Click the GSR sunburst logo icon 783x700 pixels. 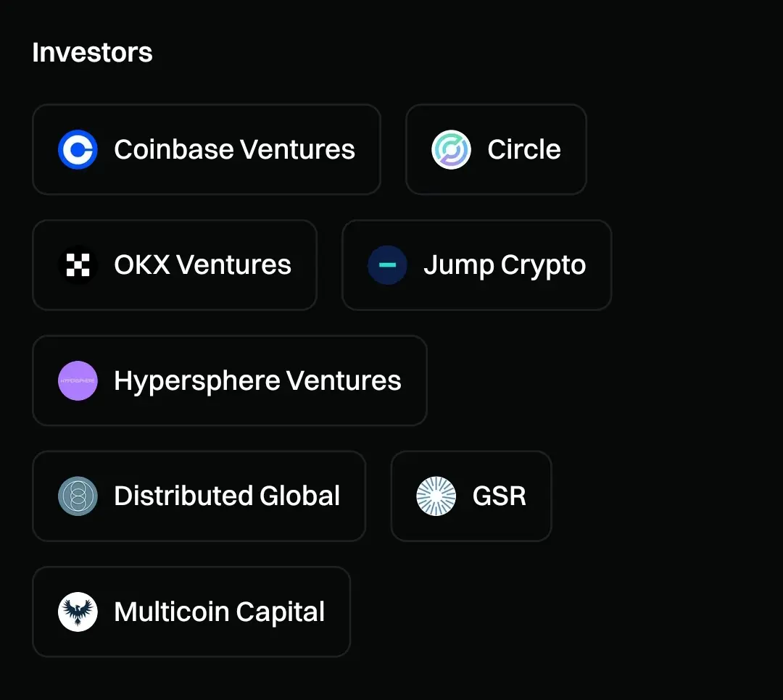coord(436,496)
